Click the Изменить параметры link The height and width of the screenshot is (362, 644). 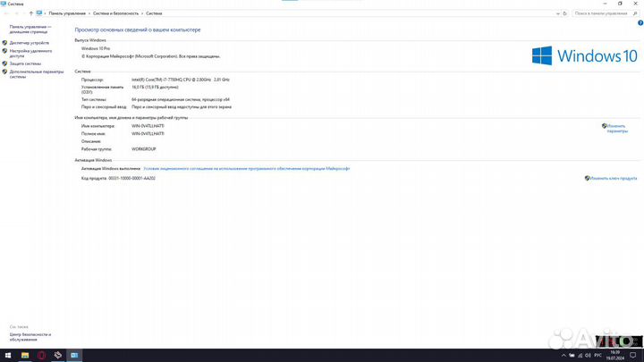click(x=617, y=129)
